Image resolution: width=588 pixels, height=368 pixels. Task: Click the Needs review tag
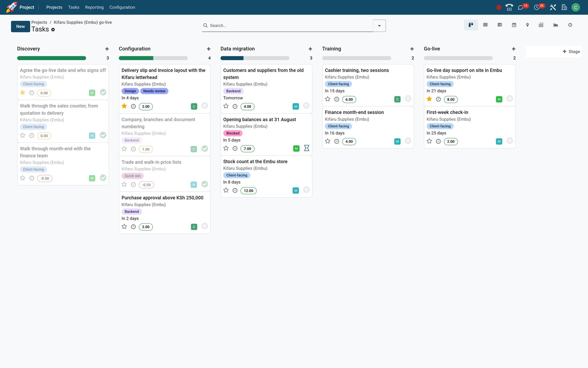tap(154, 91)
